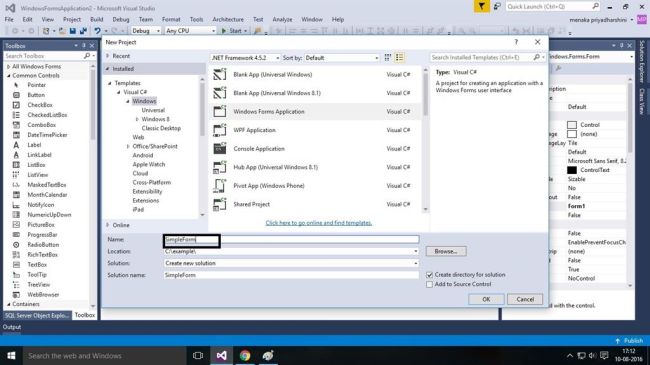Click the Browse button for location
Image resolution: width=650 pixels, height=365 pixels.
[446, 251]
